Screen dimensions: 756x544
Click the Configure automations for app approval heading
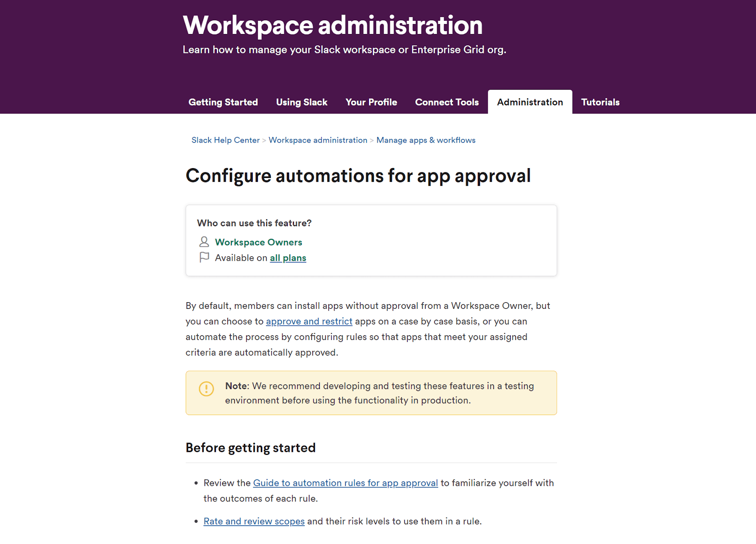pos(358,176)
